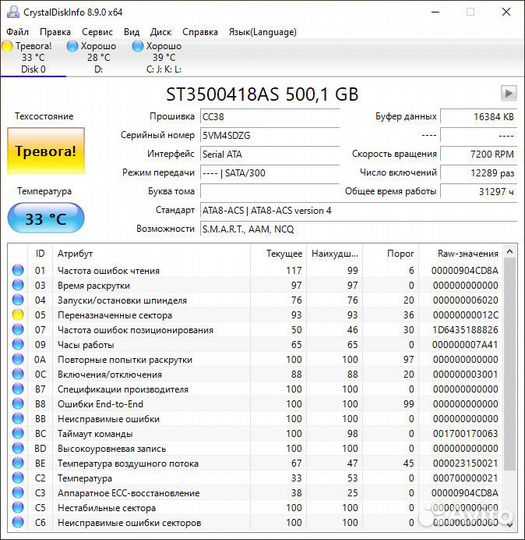Click the yellow status icon of Disk 0
Viewport: 525px width, 540px height.
8,46
